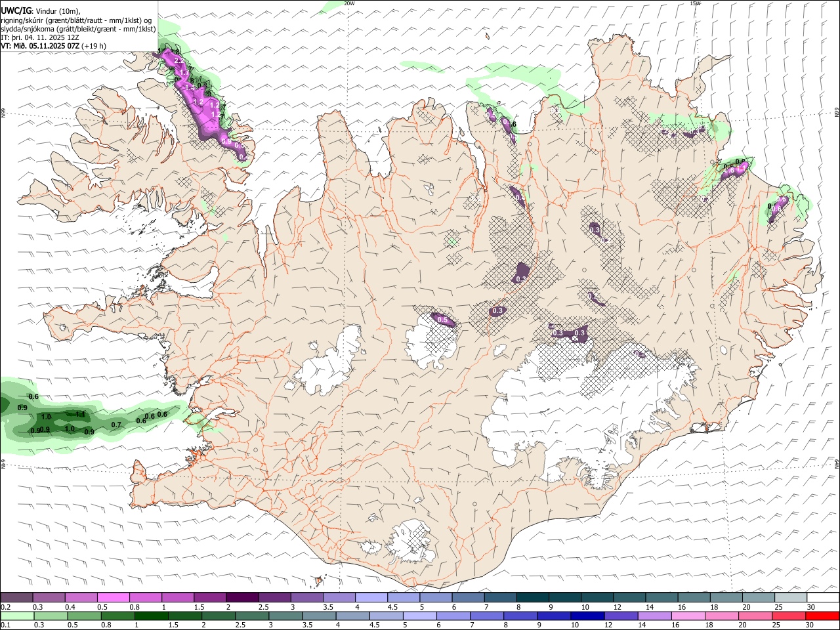
Task: Click the '0.2' label in the upper legend row
Action: click(6, 607)
